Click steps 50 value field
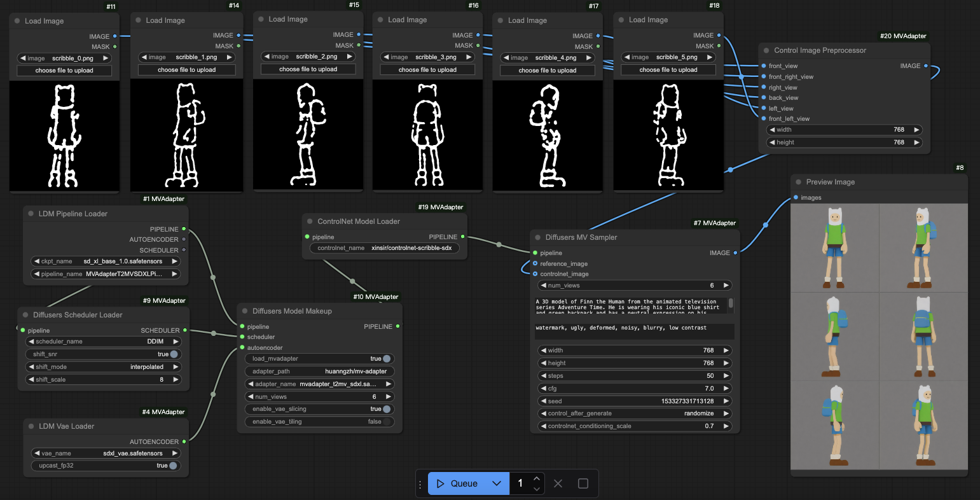The width and height of the screenshot is (980, 500). 635,376
